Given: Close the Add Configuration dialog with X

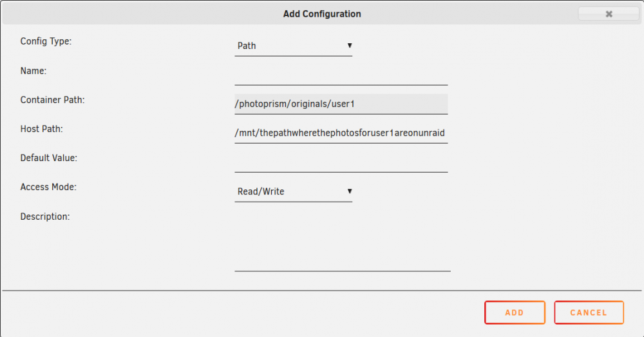Looking at the screenshot, I should point(609,14).
